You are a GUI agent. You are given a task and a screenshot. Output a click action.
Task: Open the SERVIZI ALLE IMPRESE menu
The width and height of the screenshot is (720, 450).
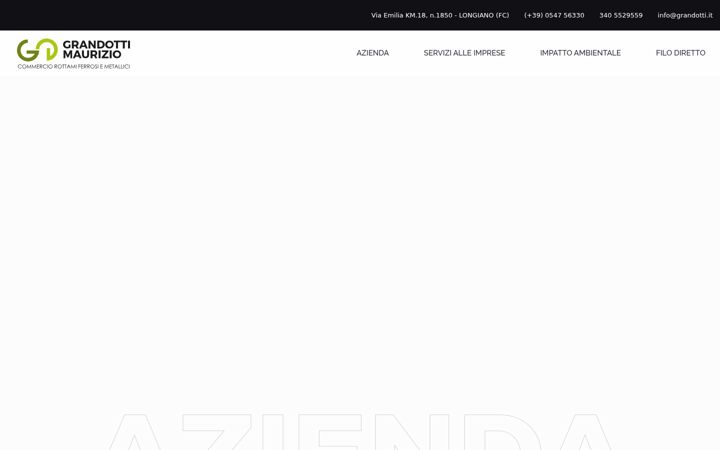[464, 53]
